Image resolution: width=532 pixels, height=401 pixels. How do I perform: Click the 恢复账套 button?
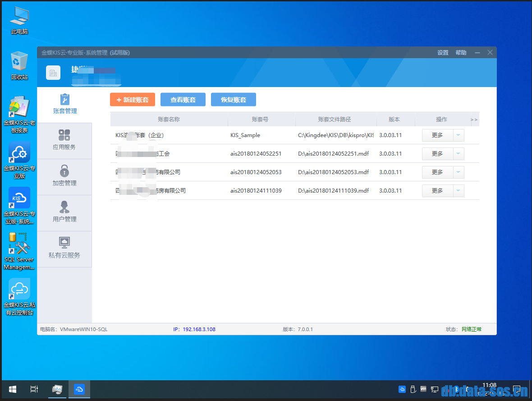pos(234,100)
